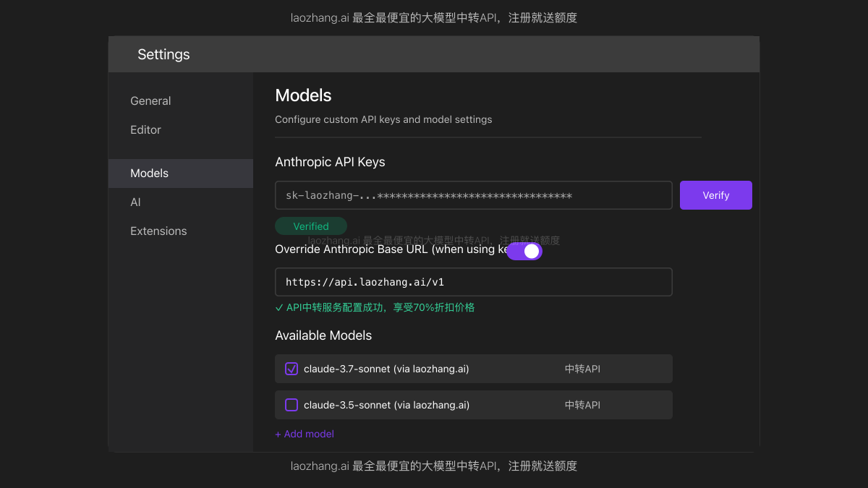Click the green Verified badge
Viewport: 868px width, 488px height.
click(311, 226)
